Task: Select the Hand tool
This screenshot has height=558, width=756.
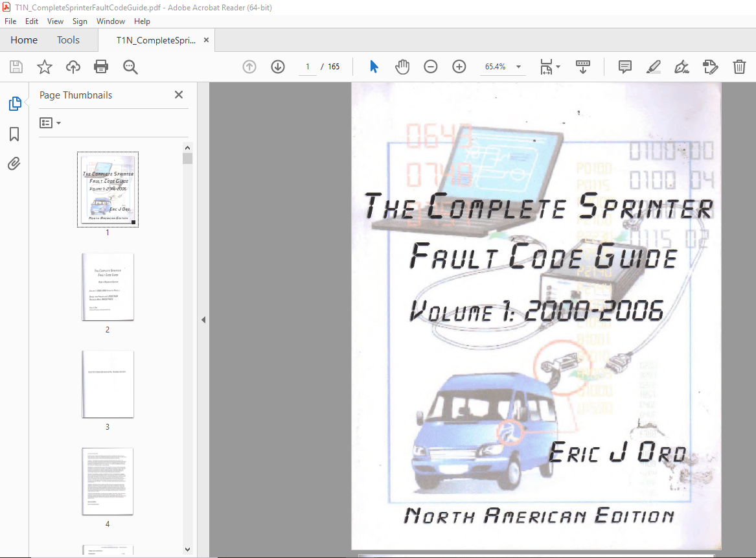Action: 402,66
